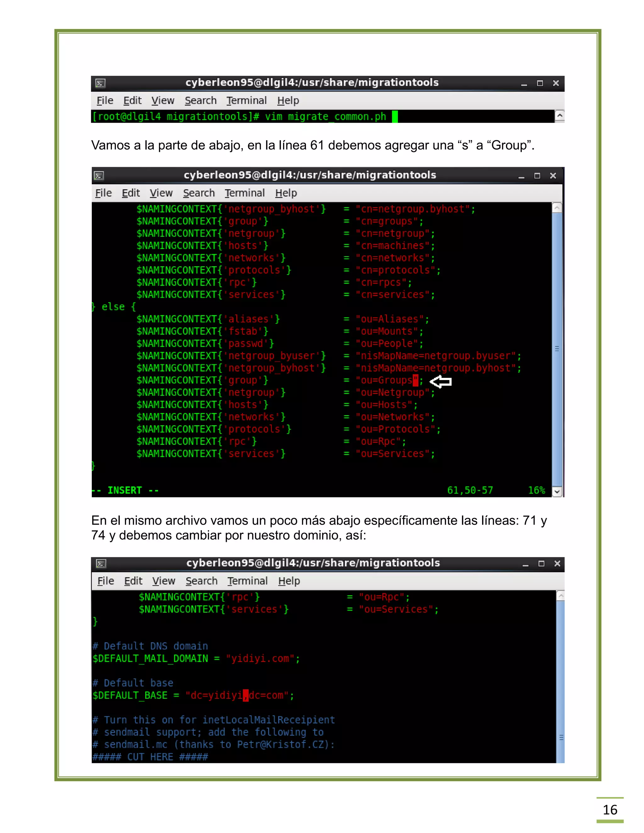Image resolution: width=644 pixels, height=833 pixels.
Task: Open Edit menu in middle terminal
Action: point(131,193)
